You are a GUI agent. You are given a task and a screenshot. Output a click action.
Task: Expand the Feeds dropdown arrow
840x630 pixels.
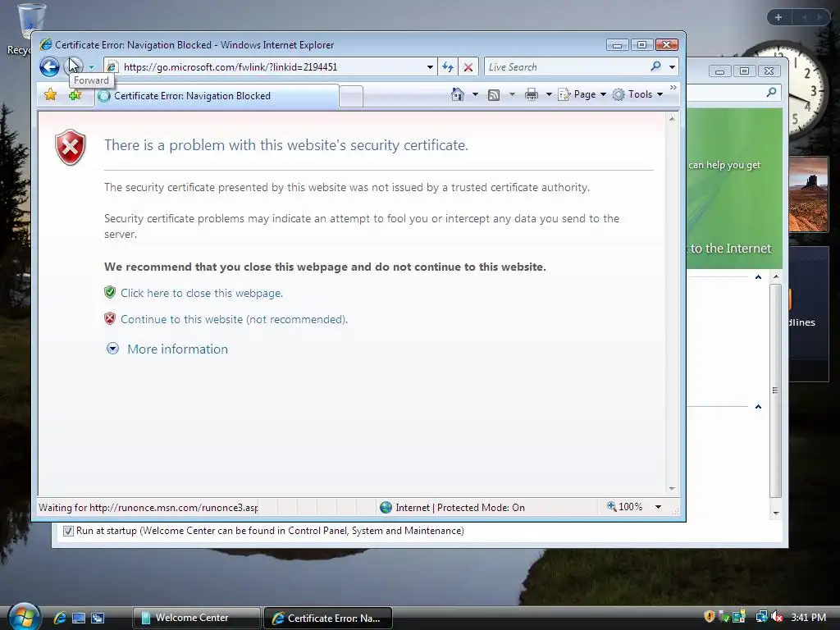(x=512, y=95)
